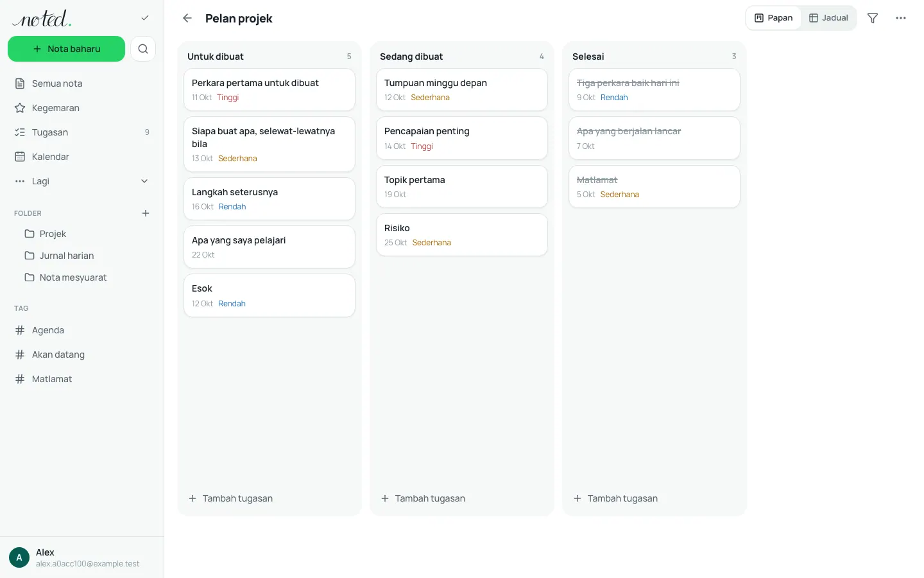Go back with the arrow icon
This screenshot has width=924, height=578.
(x=187, y=18)
